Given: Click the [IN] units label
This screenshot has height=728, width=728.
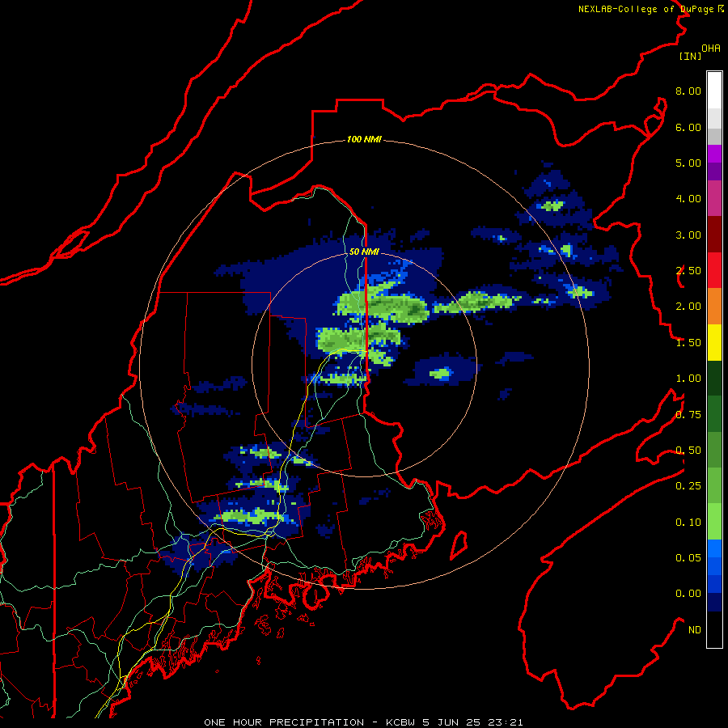Looking at the screenshot, I should tap(690, 56).
